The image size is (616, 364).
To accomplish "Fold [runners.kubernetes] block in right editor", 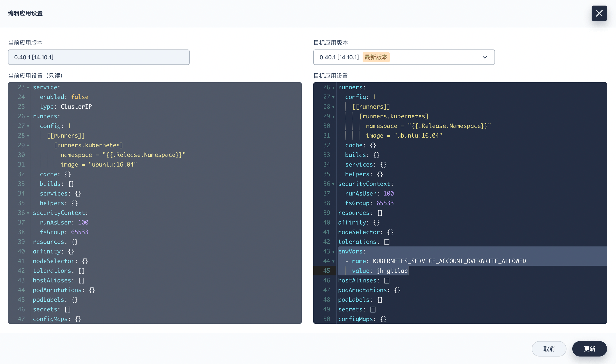I will 333,117.
